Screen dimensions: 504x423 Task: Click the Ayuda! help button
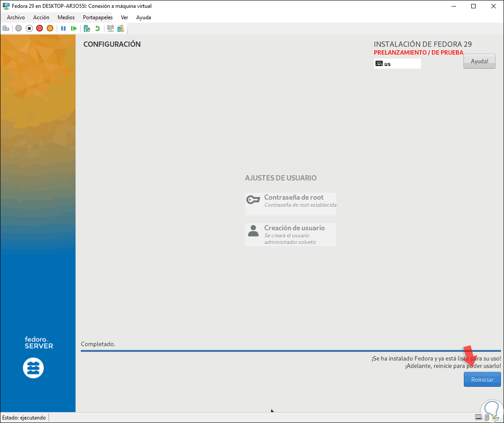click(x=479, y=61)
